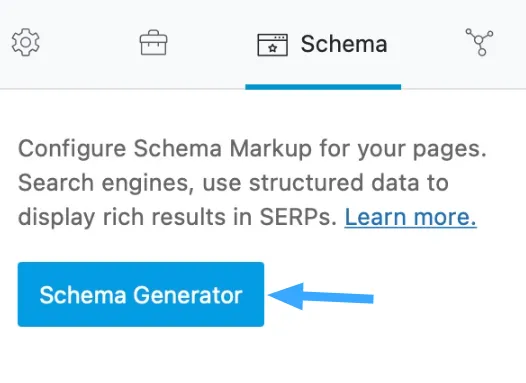Select the gear icon in tab bar
The height and width of the screenshot is (383, 526).
coord(25,43)
